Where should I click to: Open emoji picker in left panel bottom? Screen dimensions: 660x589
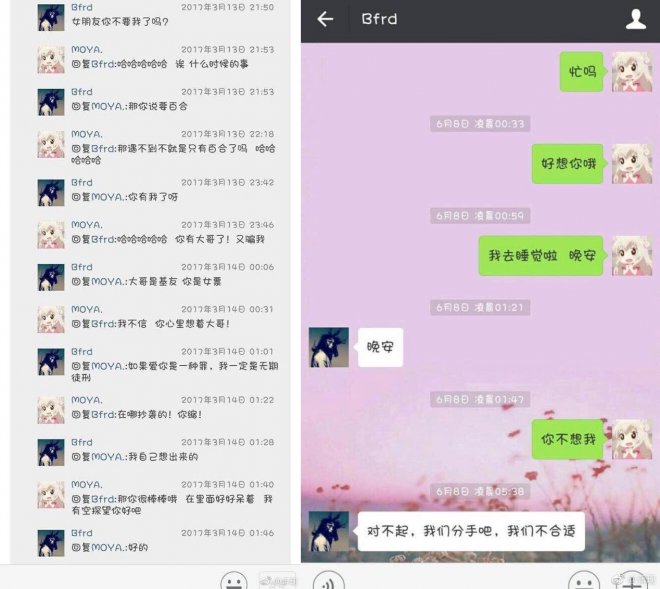pyautogui.click(x=234, y=581)
